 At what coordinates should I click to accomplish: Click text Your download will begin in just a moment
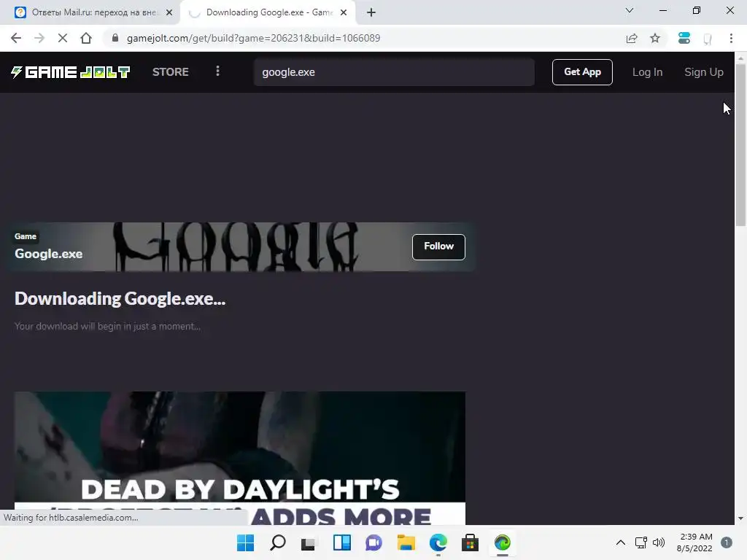tap(107, 326)
